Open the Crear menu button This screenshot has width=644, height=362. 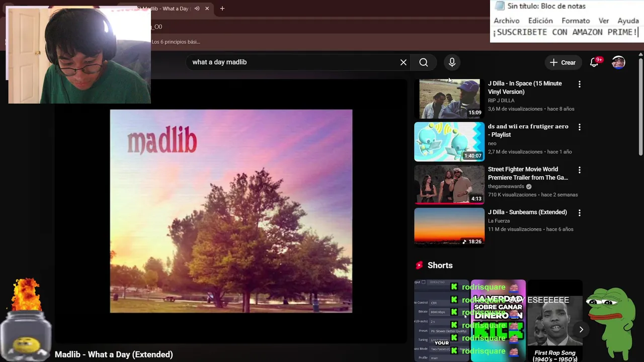click(x=562, y=62)
